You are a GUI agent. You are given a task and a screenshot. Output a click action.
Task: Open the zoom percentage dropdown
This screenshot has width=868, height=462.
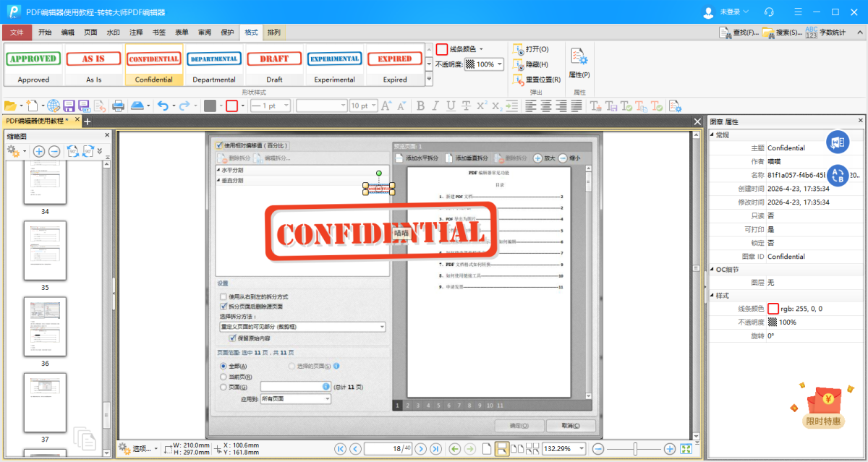tap(582, 449)
